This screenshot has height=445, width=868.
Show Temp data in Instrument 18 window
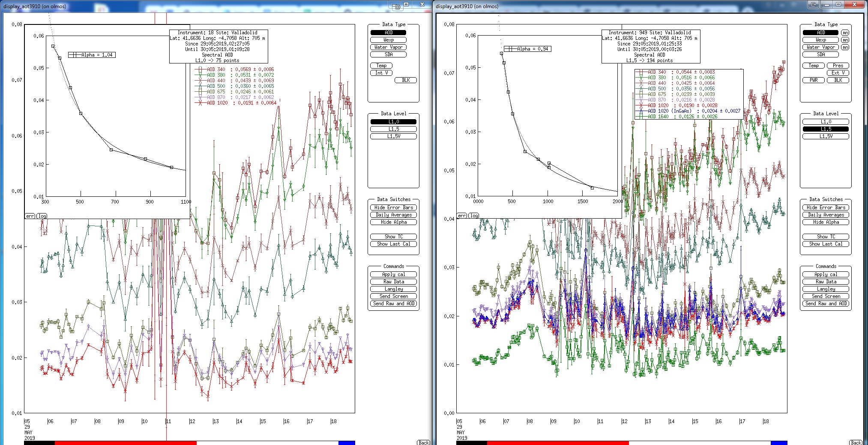point(381,66)
